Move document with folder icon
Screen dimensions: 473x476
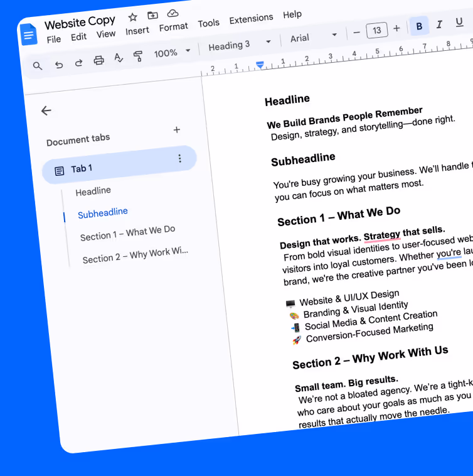[152, 15]
